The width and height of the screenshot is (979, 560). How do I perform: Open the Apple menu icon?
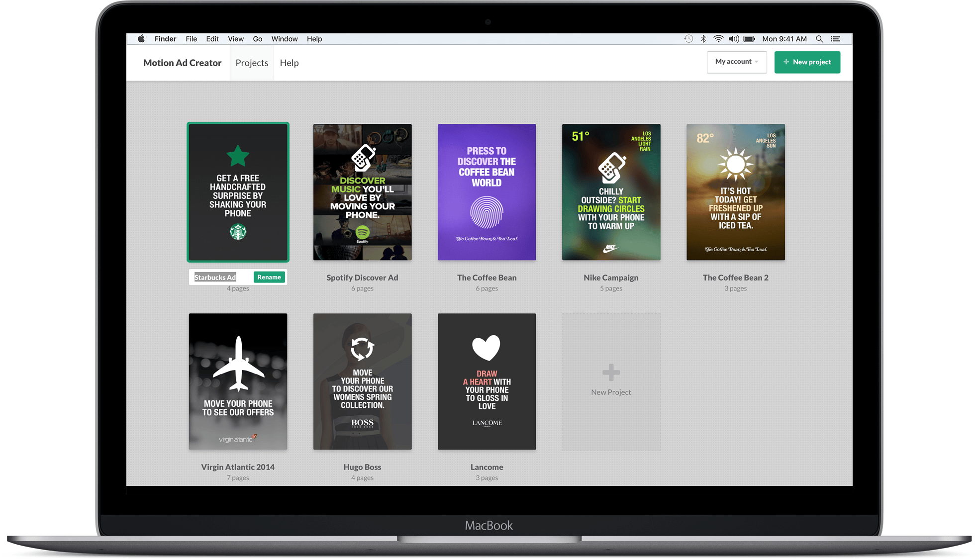tap(141, 39)
